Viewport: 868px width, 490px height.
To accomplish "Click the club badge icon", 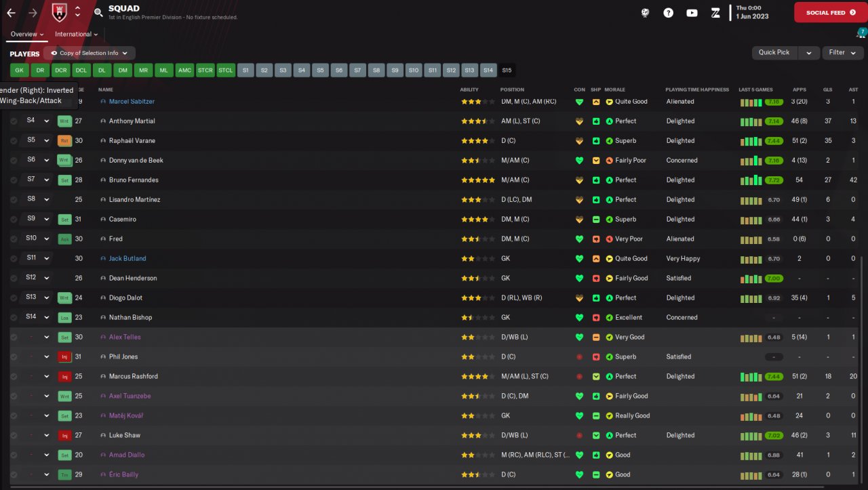I will pyautogui.click(x=58, y=12).
